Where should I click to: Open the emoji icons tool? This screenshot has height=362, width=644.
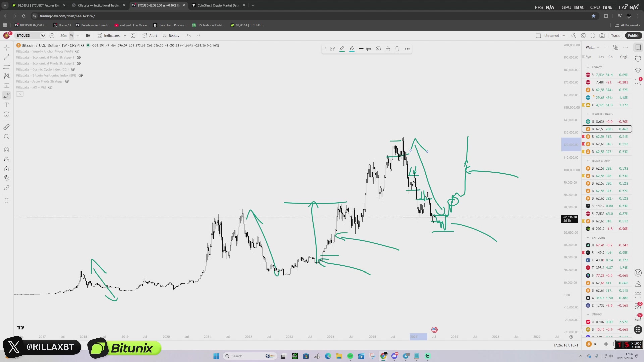tap(6, 114)
